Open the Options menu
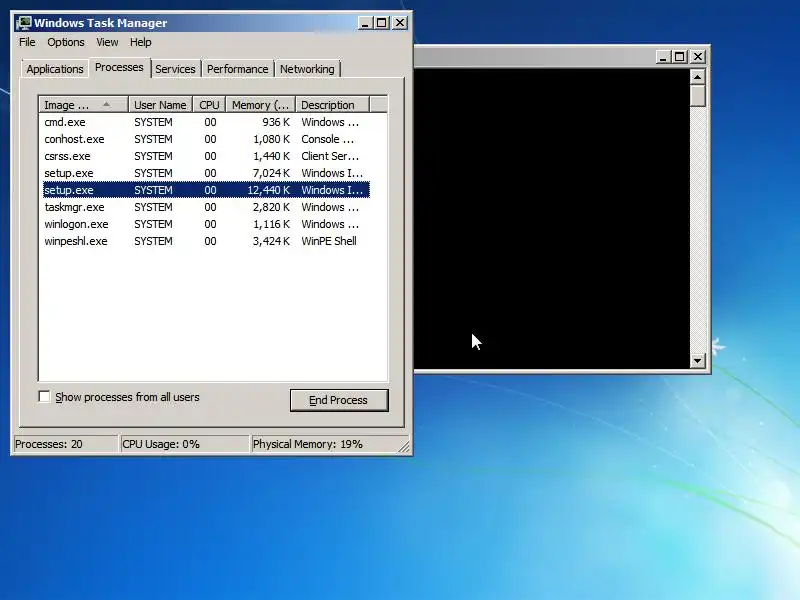This screenshot has height=600, width=800. 66,42
